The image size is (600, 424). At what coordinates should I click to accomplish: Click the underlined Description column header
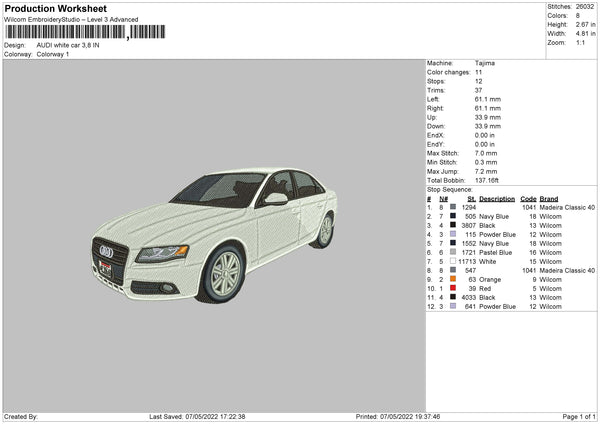pos(496,198)
